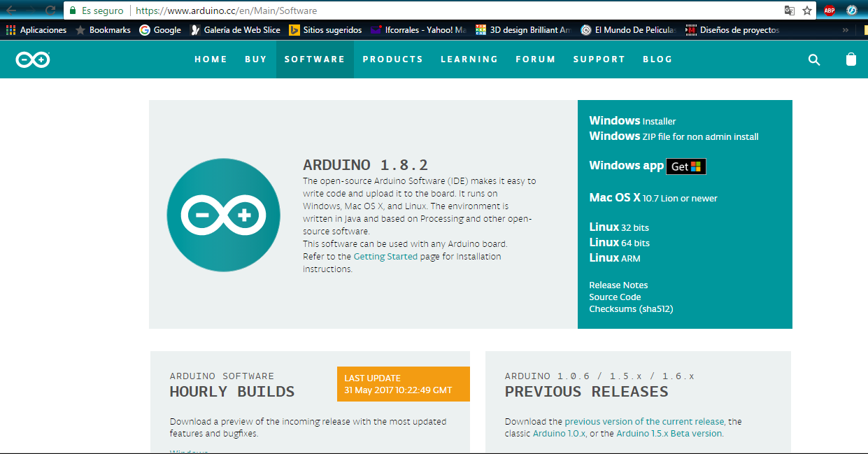Open the LEARNING menu item
The image size is (868, 454).
tap(469, 59)
